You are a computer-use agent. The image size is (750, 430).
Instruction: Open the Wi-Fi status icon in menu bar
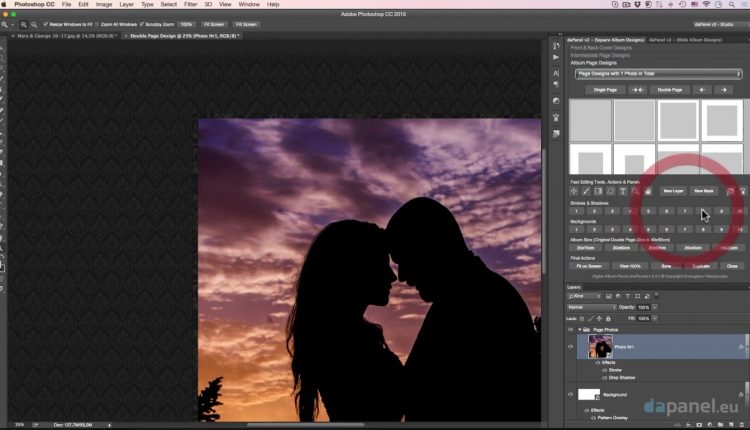[x=706, y=4]
